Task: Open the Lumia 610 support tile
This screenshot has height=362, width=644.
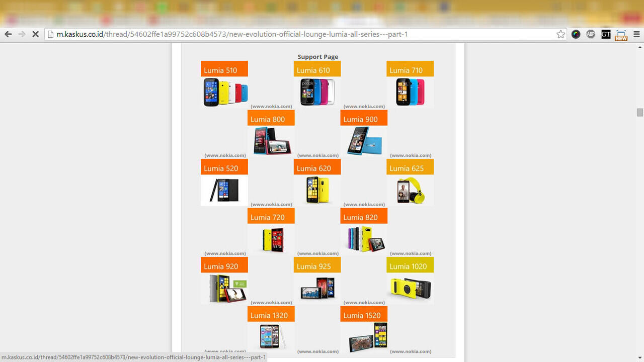Action: pos(317,84)
